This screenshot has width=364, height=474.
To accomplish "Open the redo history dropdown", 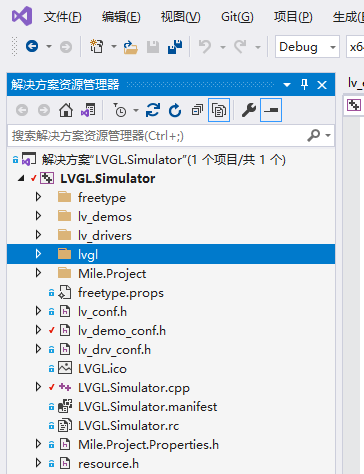I will pos(258,47).
